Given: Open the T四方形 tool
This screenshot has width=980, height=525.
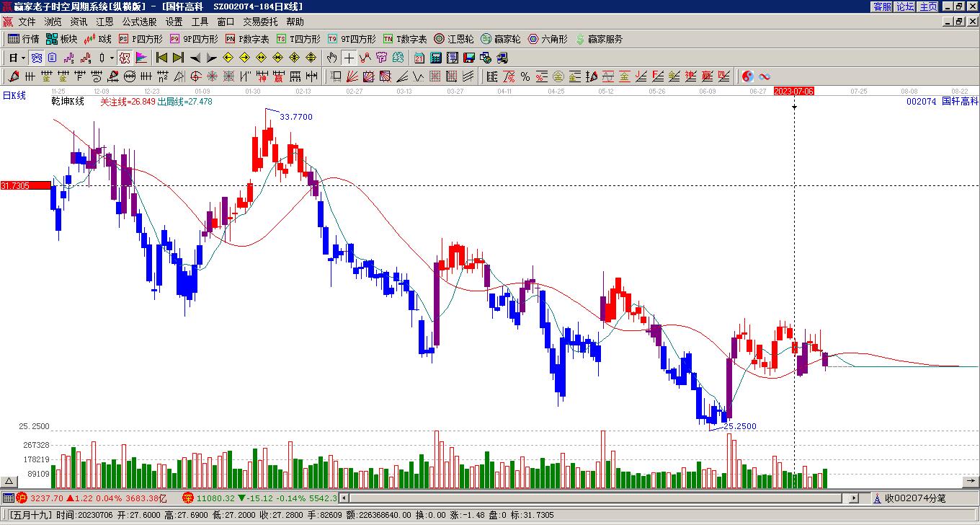Looking at the screenshot, I should click(x=298, y=39).
